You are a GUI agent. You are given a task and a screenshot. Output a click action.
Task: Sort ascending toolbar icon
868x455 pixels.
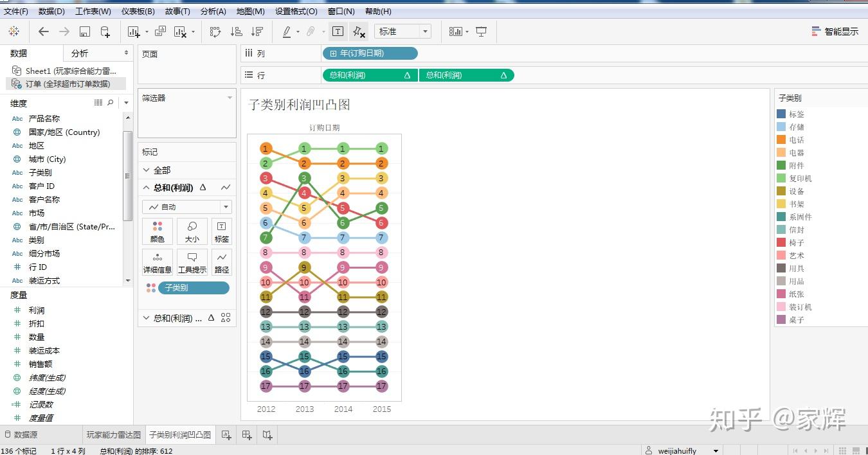[x=236, y=31]
